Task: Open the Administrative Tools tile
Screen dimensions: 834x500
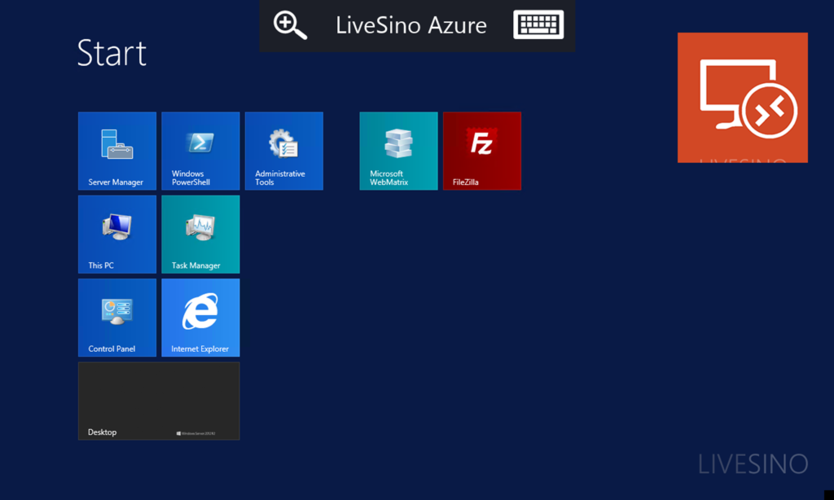Action: pyautogui.click(x=284, y=151)
